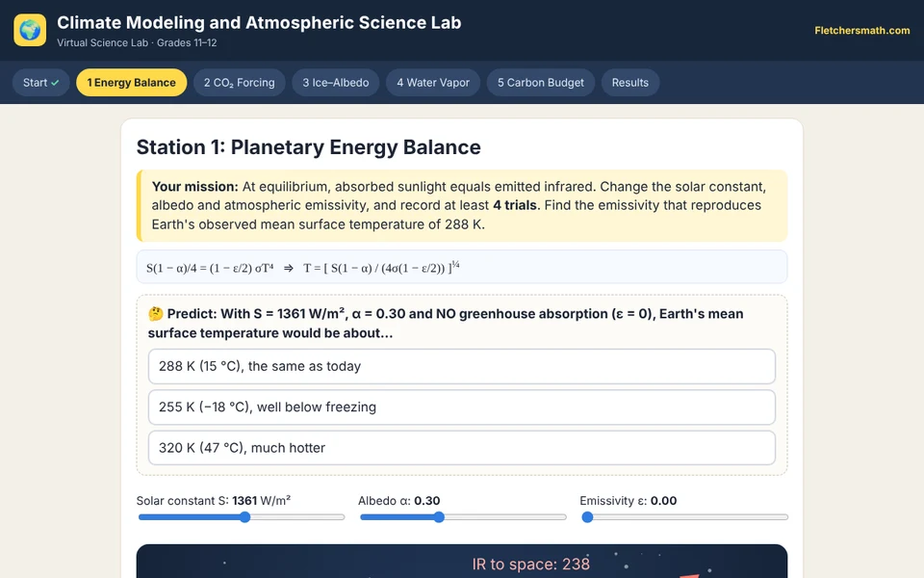This screenshot has width=924, height=578.
Task: Click the 'IR to space: 238' readout
Action: tap(530, 564)
